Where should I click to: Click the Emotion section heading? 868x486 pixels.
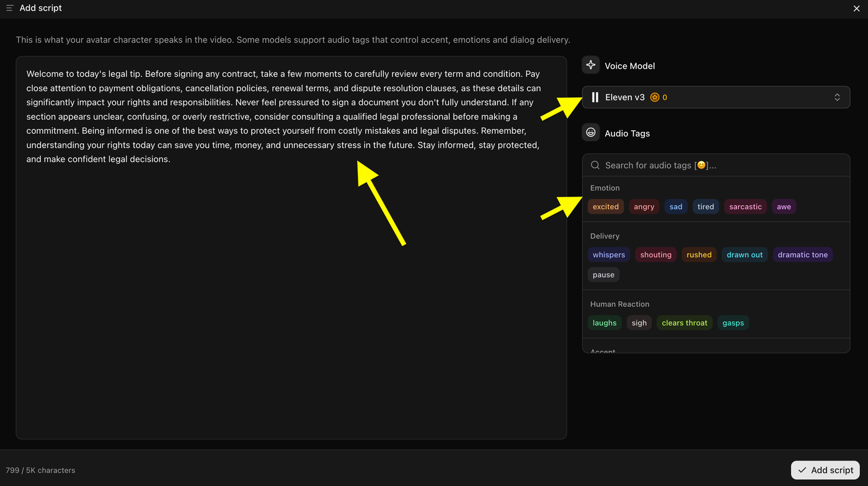tap(604, 188)
